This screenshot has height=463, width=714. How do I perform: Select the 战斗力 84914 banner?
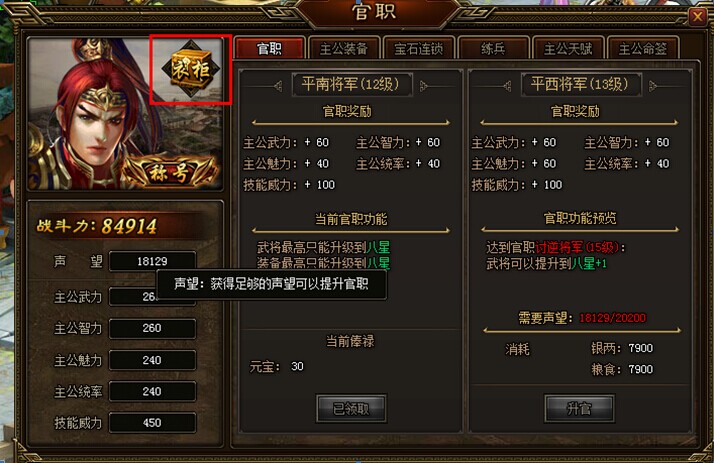tap(124, 225)
